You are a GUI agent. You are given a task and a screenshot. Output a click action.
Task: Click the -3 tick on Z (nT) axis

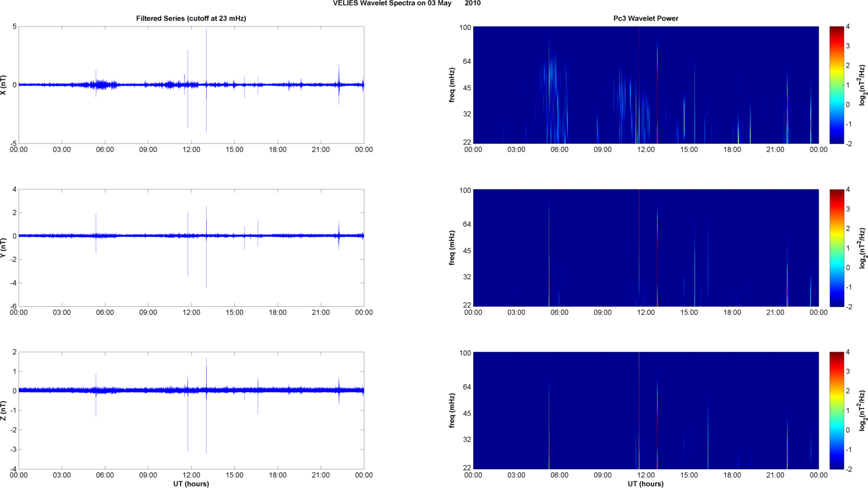[x=13, y=450]
